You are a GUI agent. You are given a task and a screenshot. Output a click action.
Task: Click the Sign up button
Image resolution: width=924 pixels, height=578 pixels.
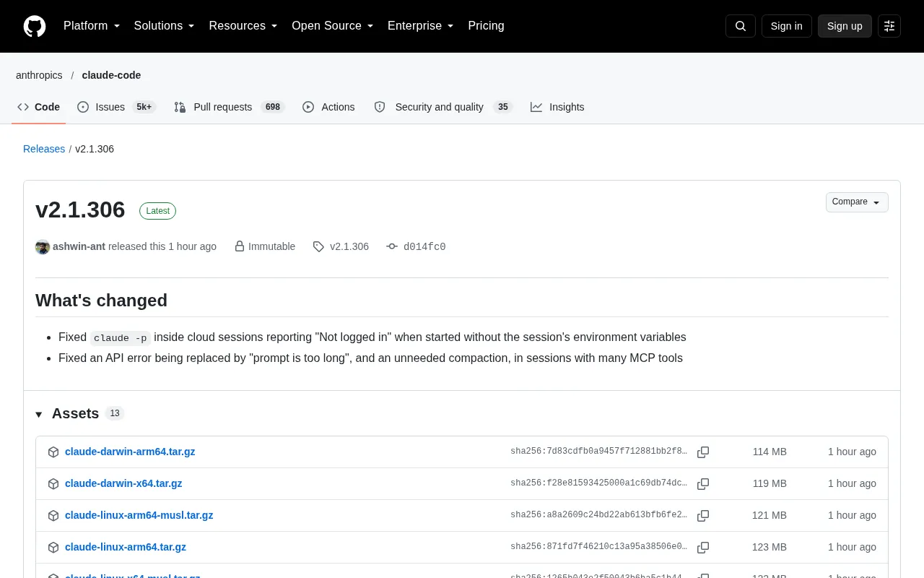tap(845, 26)
